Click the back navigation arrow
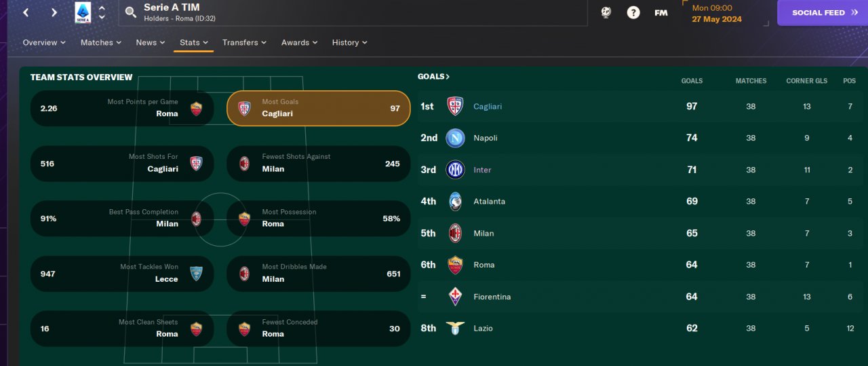The width and height of the screenshot is (868, 366). [26, 12]
